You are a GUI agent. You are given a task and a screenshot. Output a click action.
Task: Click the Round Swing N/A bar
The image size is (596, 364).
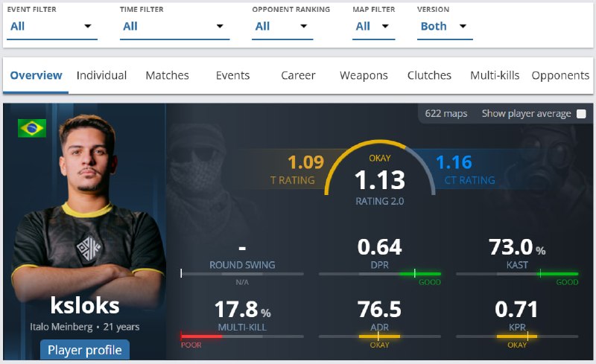click(x=242, y=274)
